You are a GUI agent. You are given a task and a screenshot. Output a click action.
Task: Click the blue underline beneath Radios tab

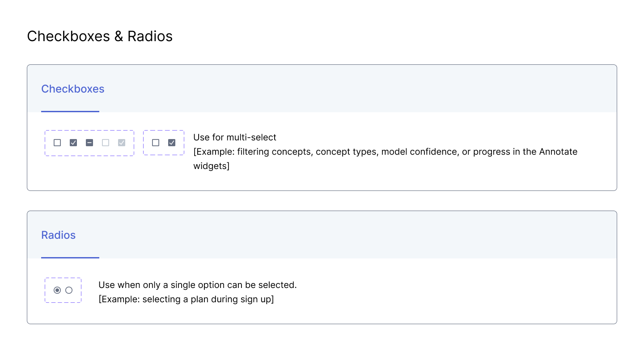[70, 258]
